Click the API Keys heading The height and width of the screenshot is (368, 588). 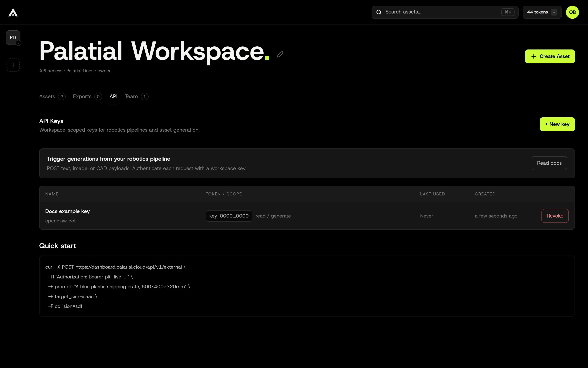tap(51, 121)
